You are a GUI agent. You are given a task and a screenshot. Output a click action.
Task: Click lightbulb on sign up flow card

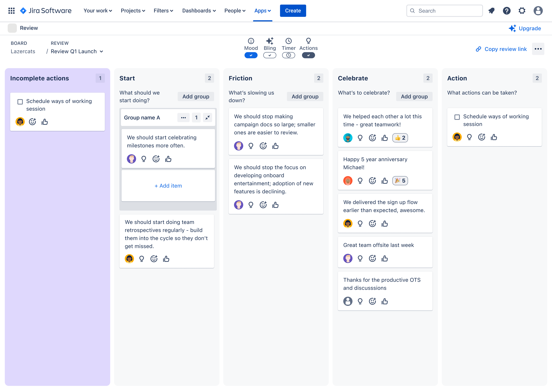click(x=360, y=224)
